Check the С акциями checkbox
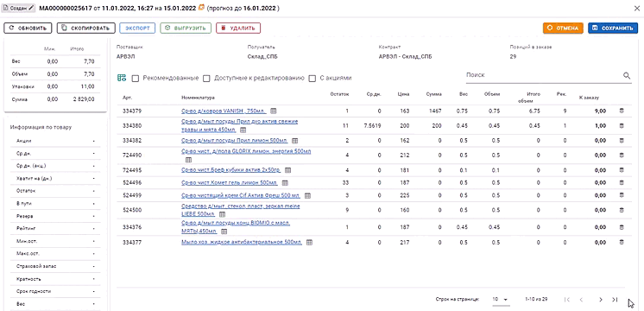644x311 pixels. [313, 78]
